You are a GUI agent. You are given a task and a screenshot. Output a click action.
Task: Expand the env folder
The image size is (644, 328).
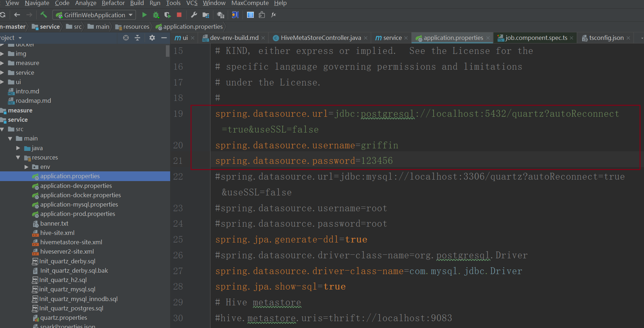pos(26,167)
